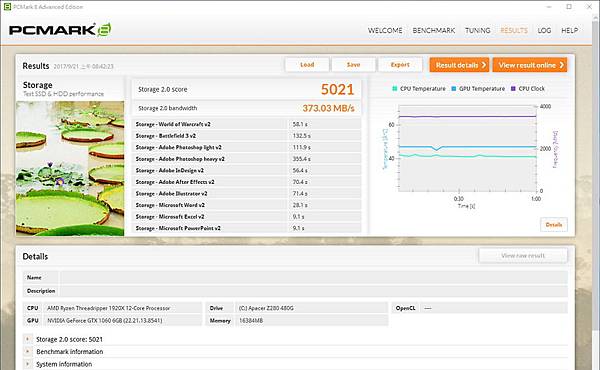
Task: Expand Benchmark information section
Action: point(28,351)
